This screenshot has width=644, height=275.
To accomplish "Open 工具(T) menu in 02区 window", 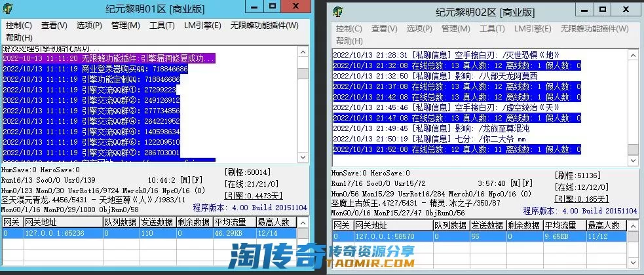I will click(492, 29).
